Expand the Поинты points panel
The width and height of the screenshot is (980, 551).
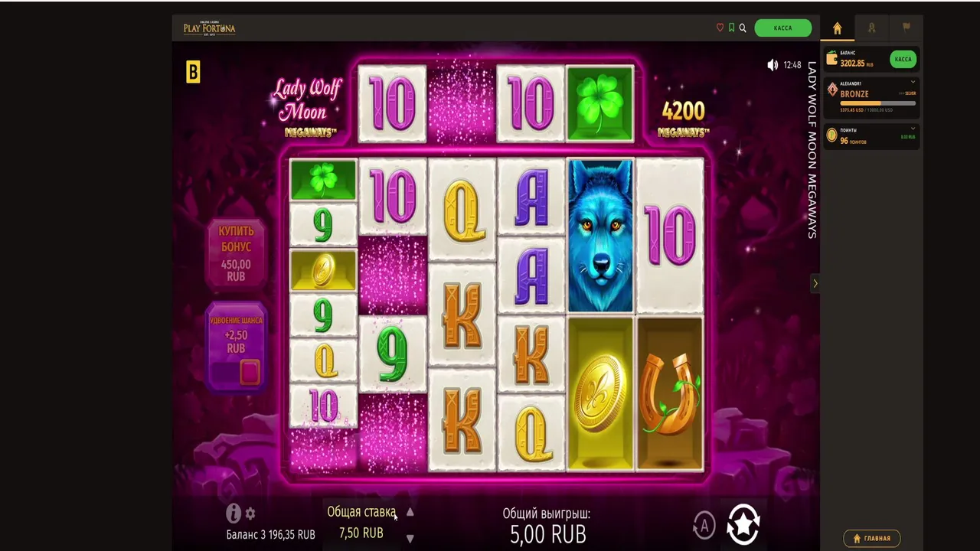pyautogui.click(x=913, y=129)
